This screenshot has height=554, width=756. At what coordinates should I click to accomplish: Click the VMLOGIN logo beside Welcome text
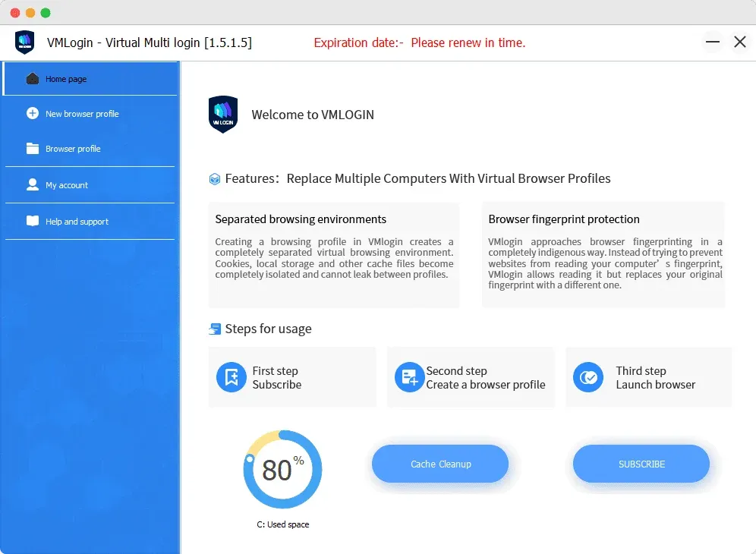(x=222, y=115)
